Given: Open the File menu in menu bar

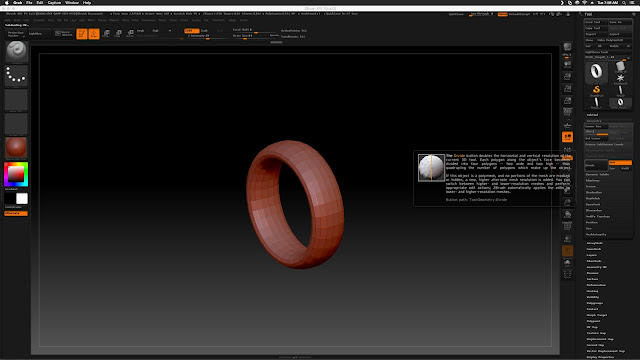Looking at the screenshot, I should (29, 2).
